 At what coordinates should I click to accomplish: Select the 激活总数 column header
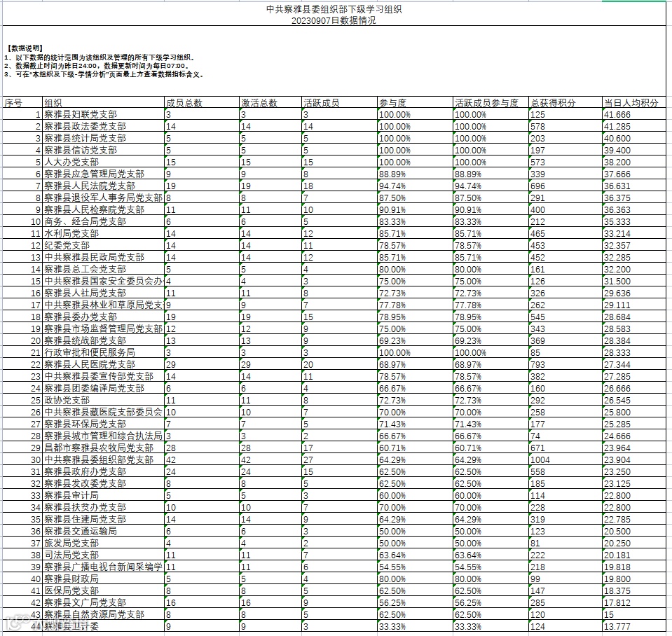tap(271, 103)
